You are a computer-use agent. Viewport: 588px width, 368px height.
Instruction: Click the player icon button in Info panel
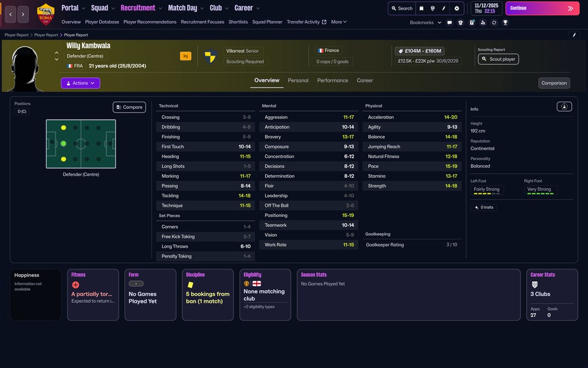564,107
